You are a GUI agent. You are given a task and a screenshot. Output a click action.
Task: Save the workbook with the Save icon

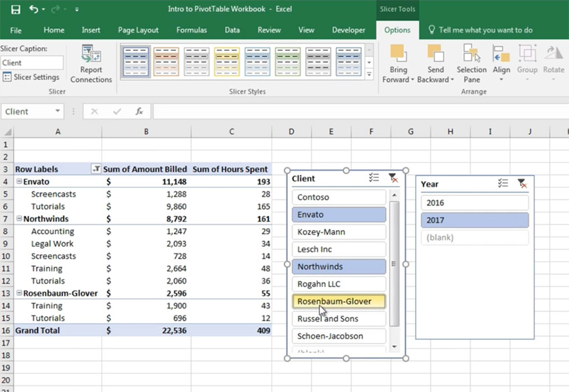[15, 9]
